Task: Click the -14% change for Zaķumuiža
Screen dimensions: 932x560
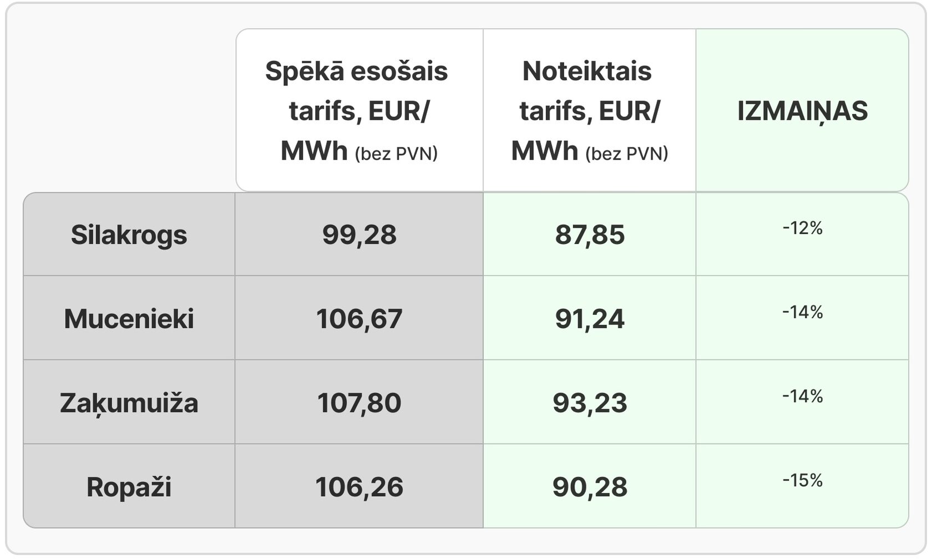Action: [x=802, y=396]
